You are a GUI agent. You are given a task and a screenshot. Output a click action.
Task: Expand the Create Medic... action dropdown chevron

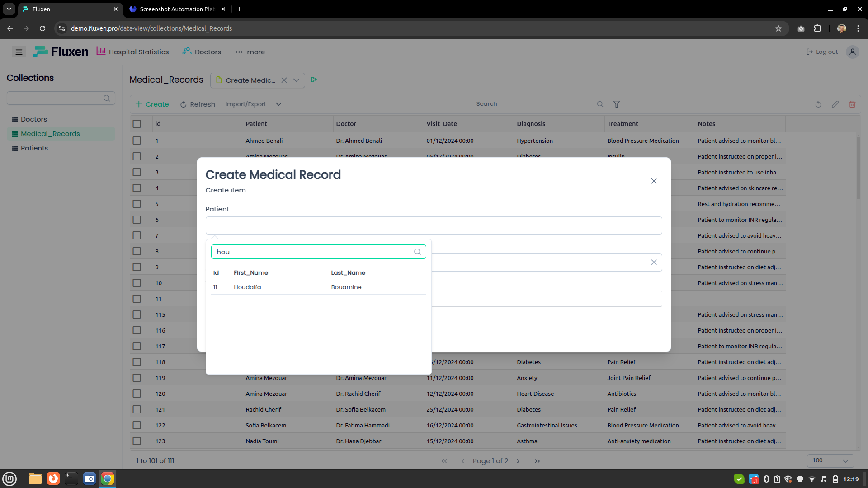coord(296,80)
